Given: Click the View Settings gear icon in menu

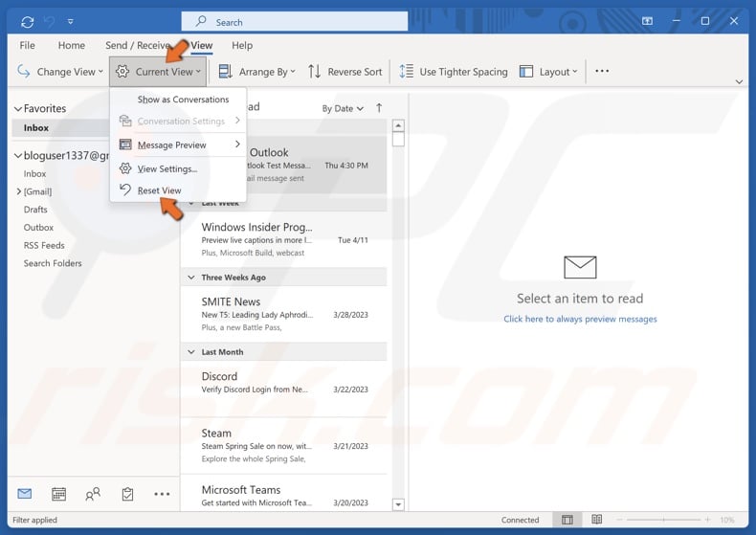Looking at the screenshot, I should [125, 168].
